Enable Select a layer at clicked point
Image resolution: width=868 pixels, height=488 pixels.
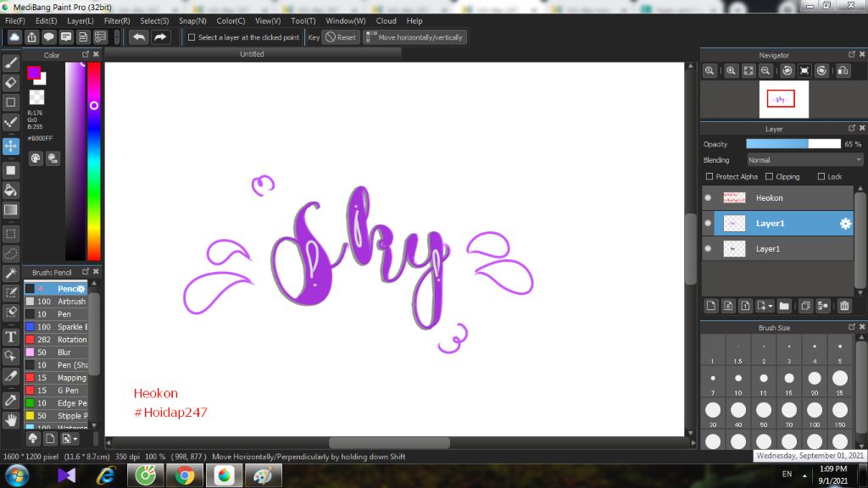tap(192, 37)
